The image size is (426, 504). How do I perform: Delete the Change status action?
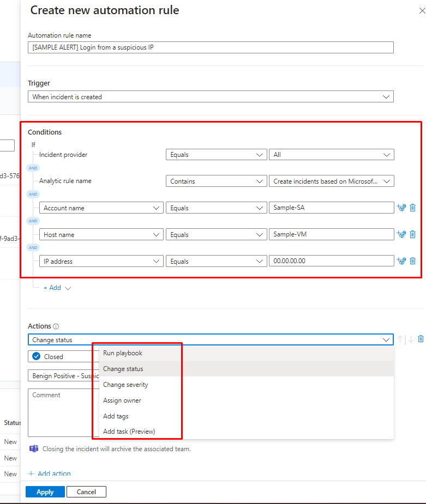tap(421, 339)
